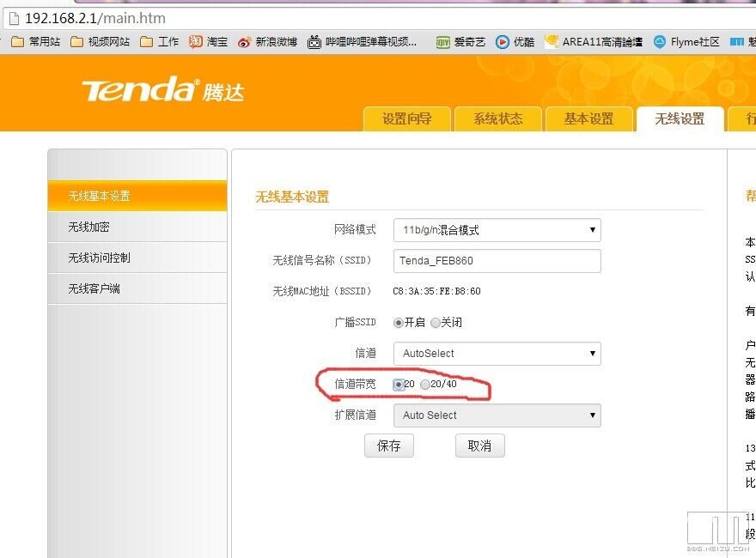Click the Tenda 腾达 logo
This screenshot has width=756, height=558.
point(162,90)
